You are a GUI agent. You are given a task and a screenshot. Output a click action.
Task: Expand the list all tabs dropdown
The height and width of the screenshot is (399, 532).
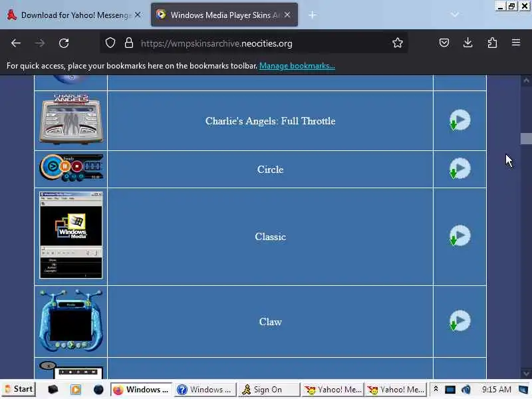pyautogui.click(x=455, y=15)
